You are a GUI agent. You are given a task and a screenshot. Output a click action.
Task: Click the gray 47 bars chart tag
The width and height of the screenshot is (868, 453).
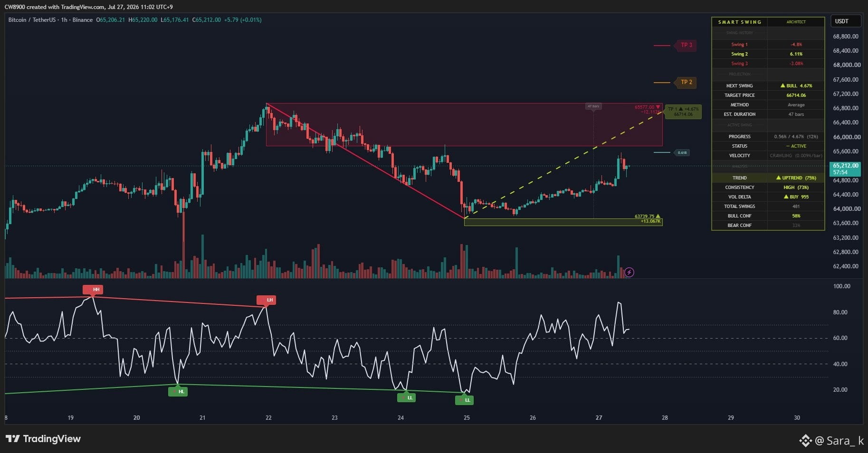[x=593, y=106]
